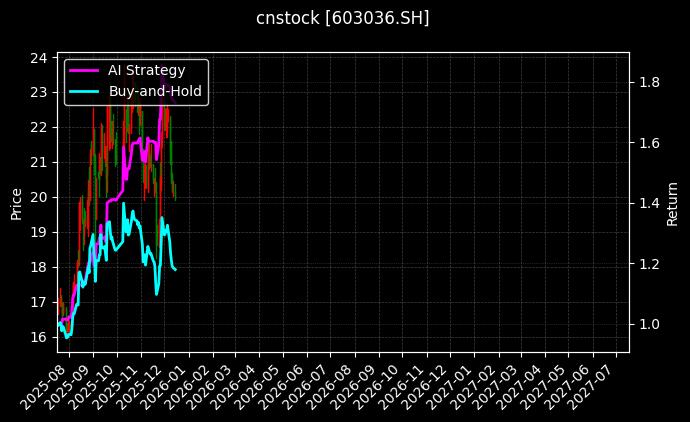Click the 24 price tick label
Image resolution: width=690 pixels, height=422 pixels.
39,58
